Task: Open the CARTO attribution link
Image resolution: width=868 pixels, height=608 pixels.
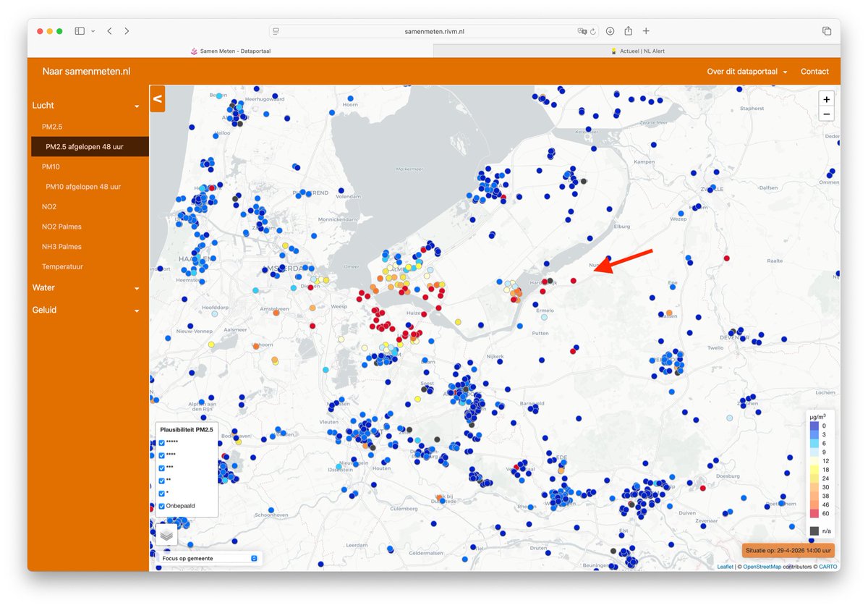Action: point(828,567)
